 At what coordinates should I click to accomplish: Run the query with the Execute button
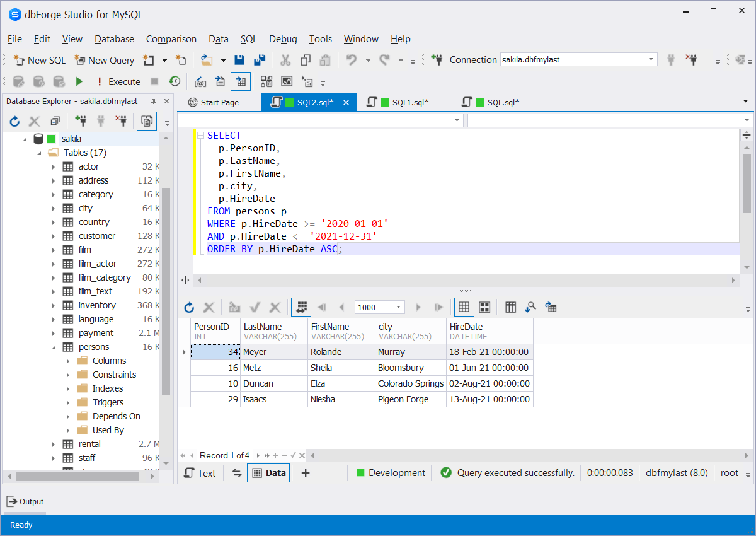click(x=79, y=81)
